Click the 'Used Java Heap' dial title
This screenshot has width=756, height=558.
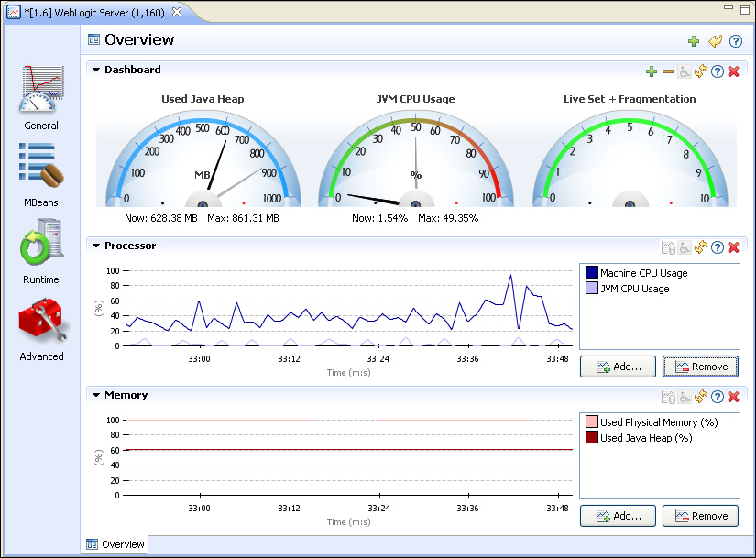pos(203,99)
